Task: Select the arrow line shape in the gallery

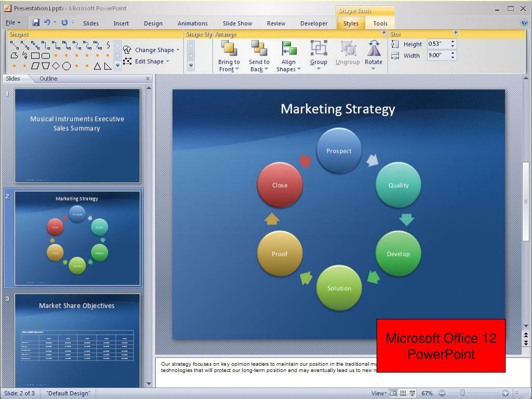Action: [x=25, y=45]
